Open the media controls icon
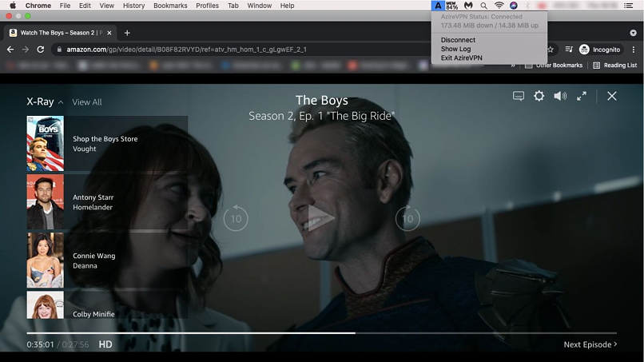Viewport: 644px width, 362px height. coord(569,50)
